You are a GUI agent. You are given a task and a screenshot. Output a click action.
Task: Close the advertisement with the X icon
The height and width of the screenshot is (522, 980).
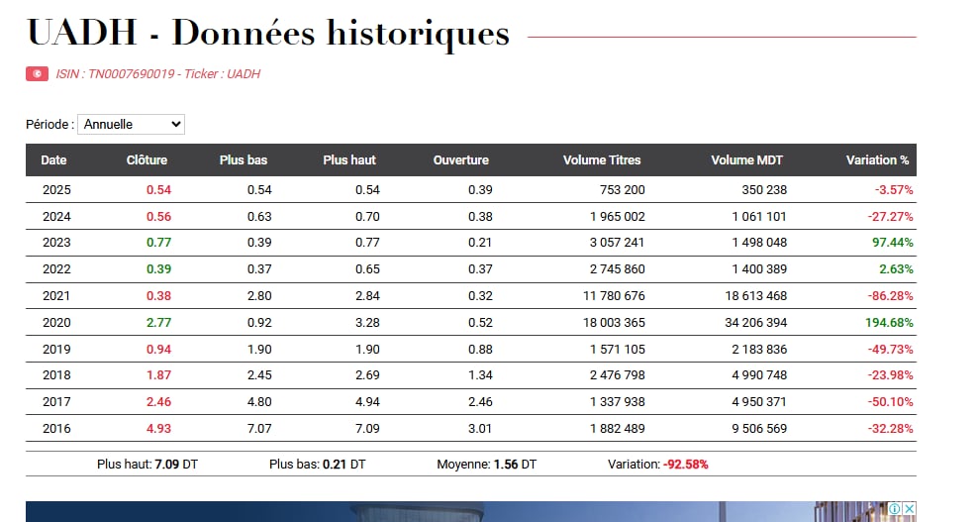[x=910, y=509]
